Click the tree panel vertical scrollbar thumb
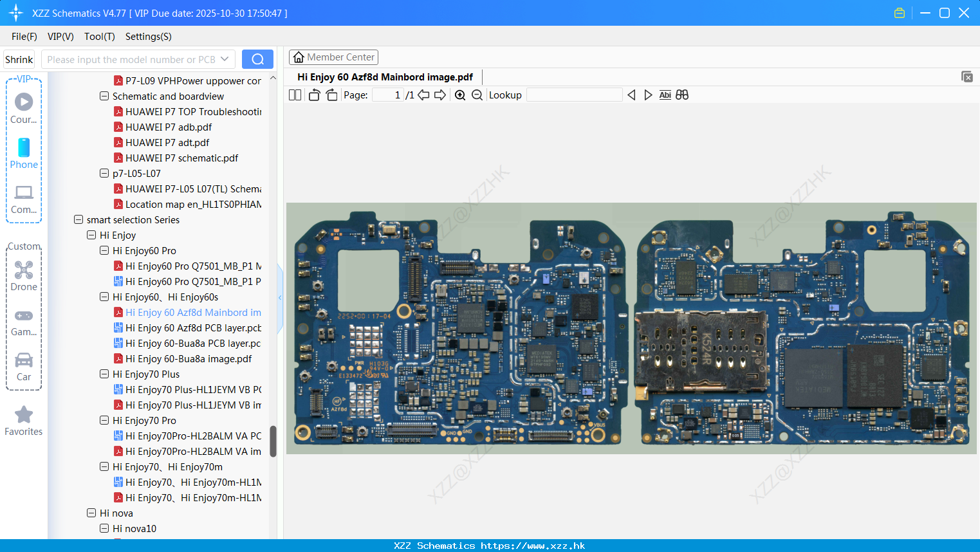This screenshot has width=980, height=552. click(273, 441)
